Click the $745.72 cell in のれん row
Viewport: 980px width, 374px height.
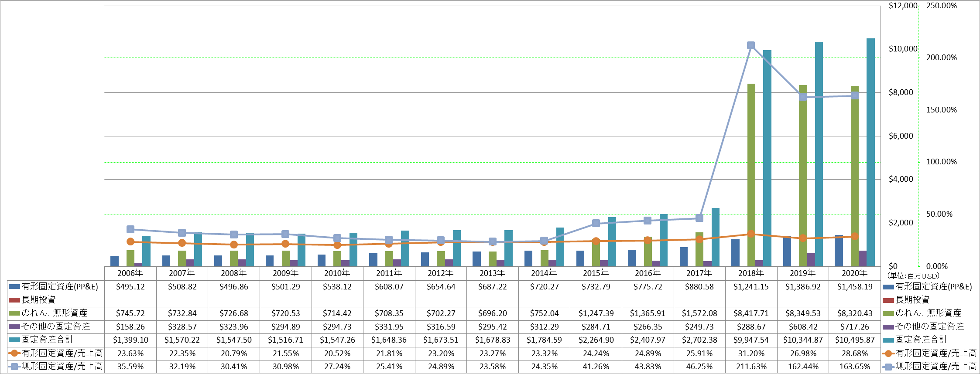point(130,313)
